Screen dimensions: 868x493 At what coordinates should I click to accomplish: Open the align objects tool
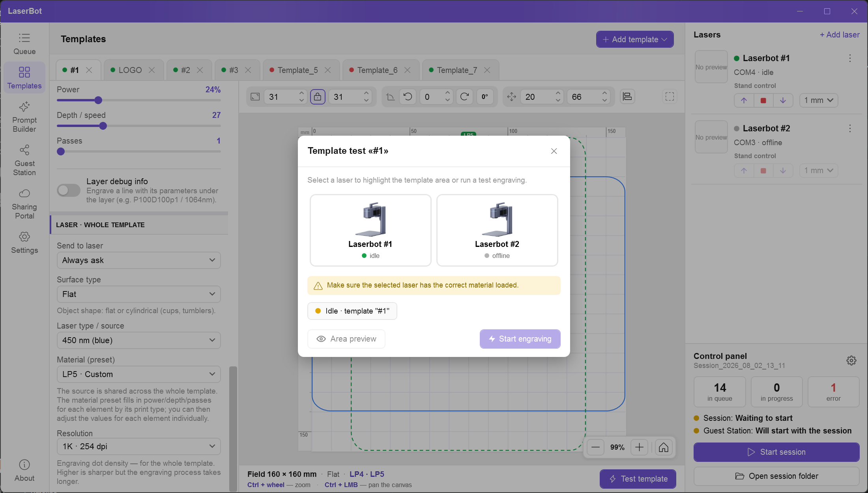click(x=627, y=97)
